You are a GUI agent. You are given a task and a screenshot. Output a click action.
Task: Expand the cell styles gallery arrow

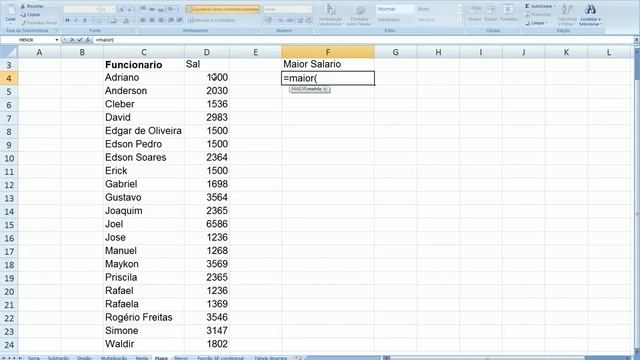coord(459,23)
